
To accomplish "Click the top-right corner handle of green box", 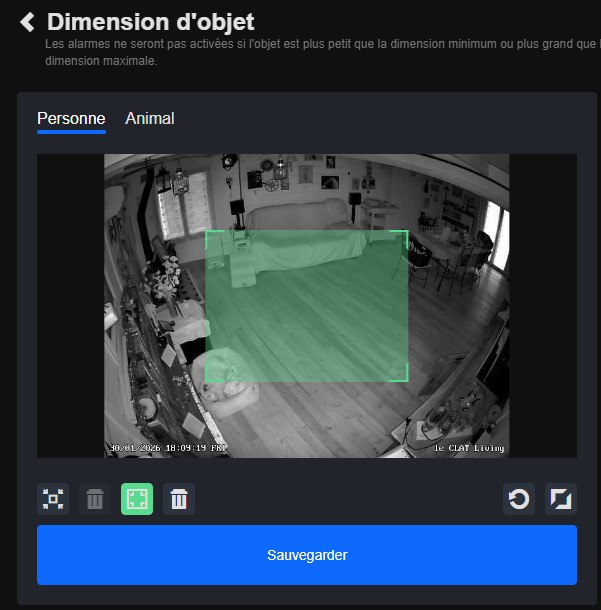I will [407, 232].
